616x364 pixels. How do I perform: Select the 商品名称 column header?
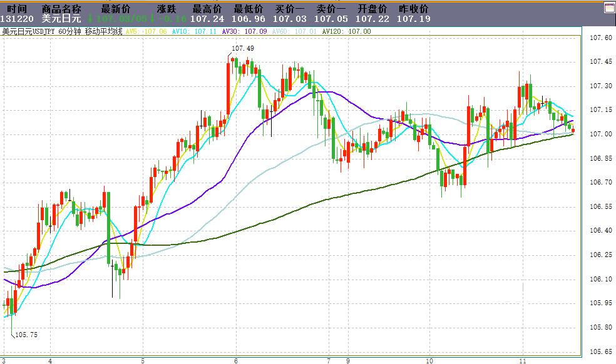click(x=61, y=9)
